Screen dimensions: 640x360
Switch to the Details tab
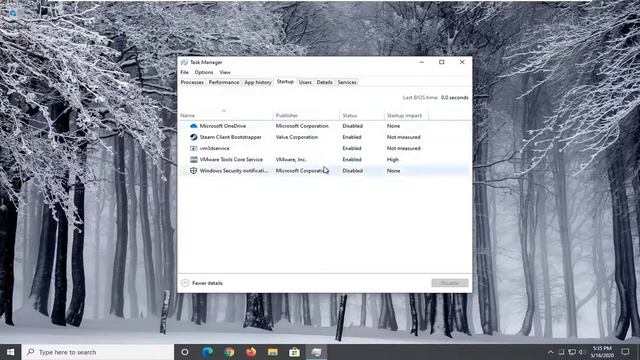click(x=324, y=82)
